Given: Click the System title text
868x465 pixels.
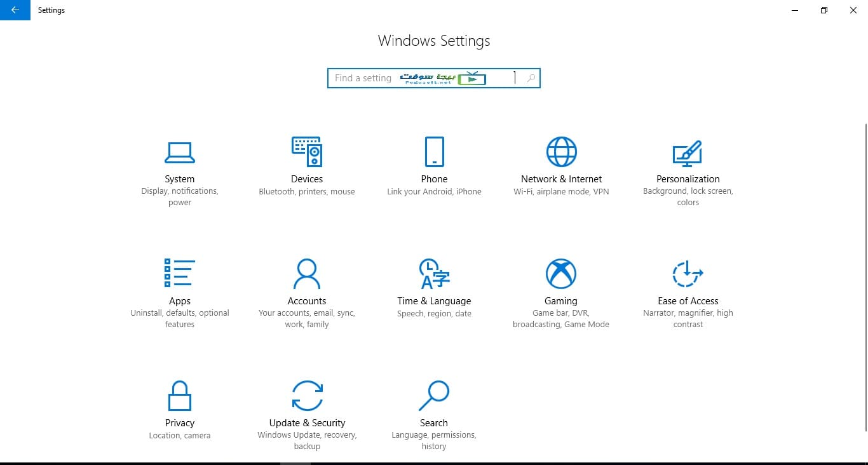Looking at the screenshot, I should click(180, 179).
